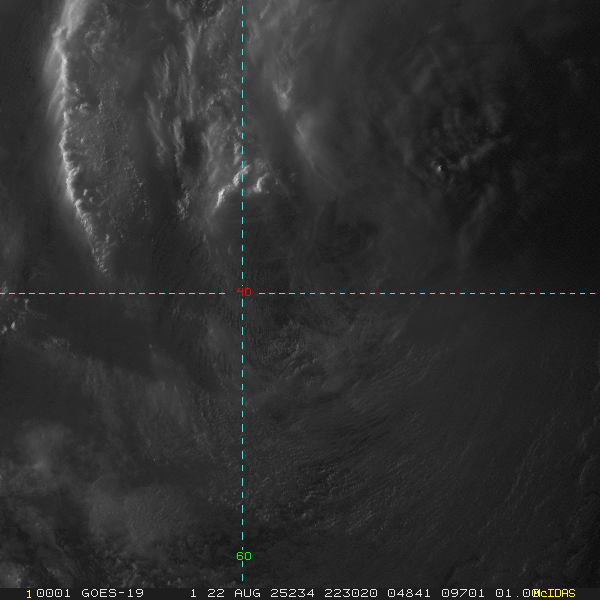Click the red 40 latitude label
The image size is (600, 600).
point(244,292)
